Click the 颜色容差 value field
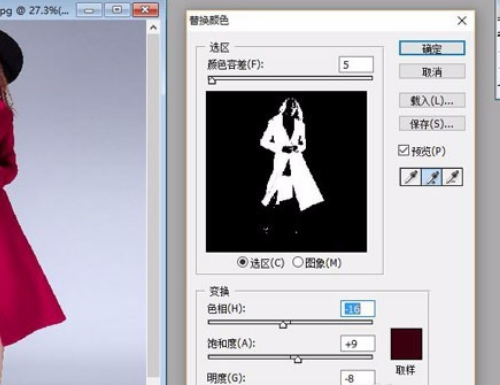500x385 pixels. click(x=356, y=64)
